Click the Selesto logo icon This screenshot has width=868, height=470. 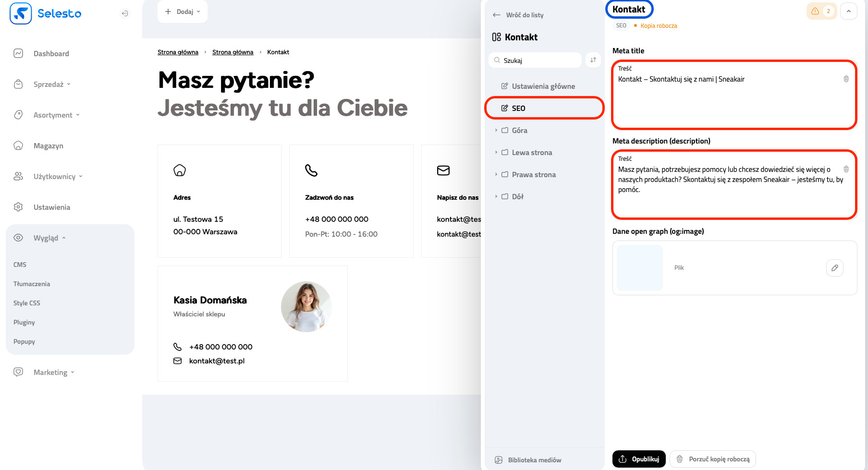(x=21, y=13)
